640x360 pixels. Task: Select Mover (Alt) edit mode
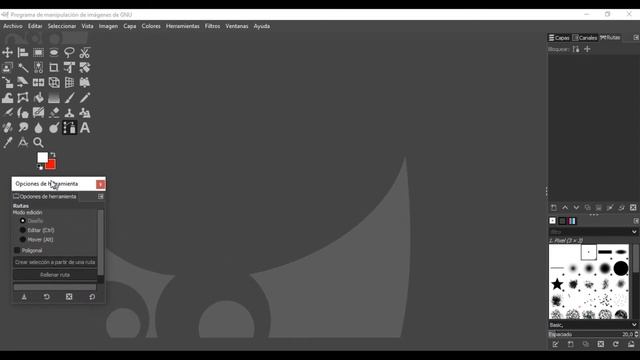pos(23,240)
